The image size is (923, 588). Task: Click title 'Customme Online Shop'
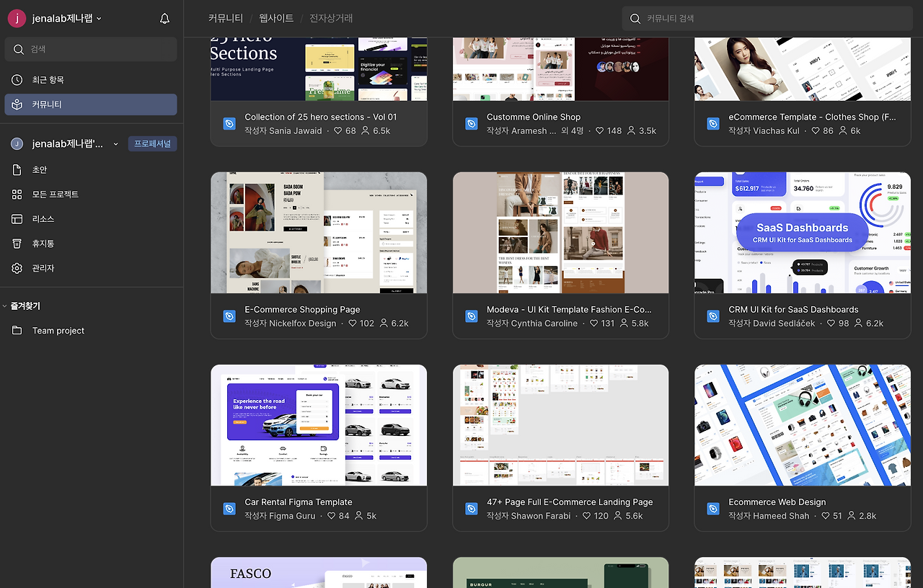pos(534,117)
